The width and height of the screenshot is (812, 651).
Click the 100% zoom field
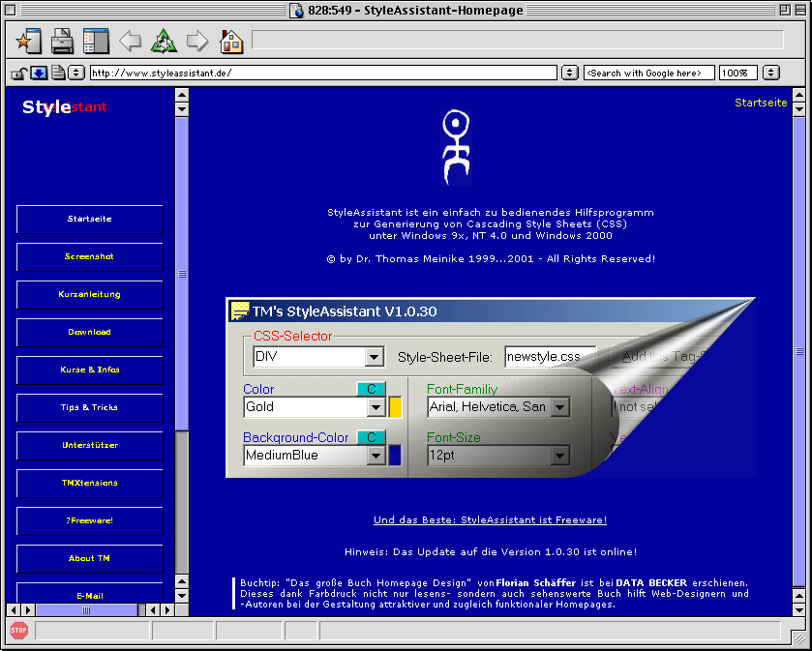pos(737,73)
